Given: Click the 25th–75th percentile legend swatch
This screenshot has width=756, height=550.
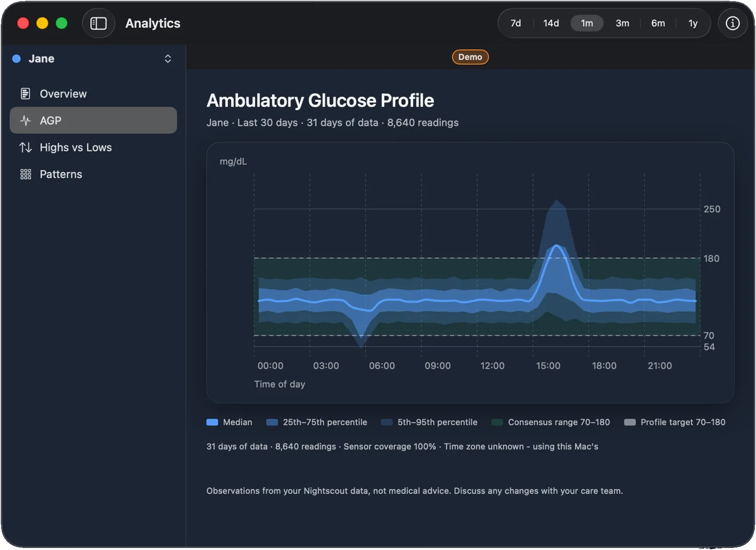Looking at the screenshot, I should pos(272,422).
